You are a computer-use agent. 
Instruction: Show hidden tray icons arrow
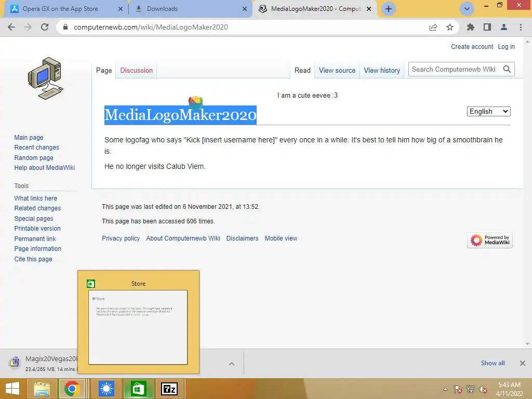(x=445, y=389)
